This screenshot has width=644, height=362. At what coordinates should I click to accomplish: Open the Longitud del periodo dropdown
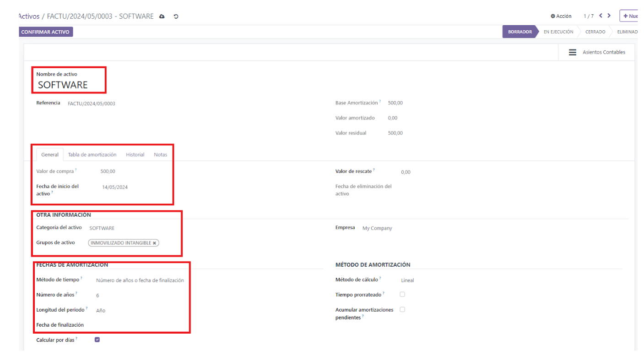[x=101, y=311]
